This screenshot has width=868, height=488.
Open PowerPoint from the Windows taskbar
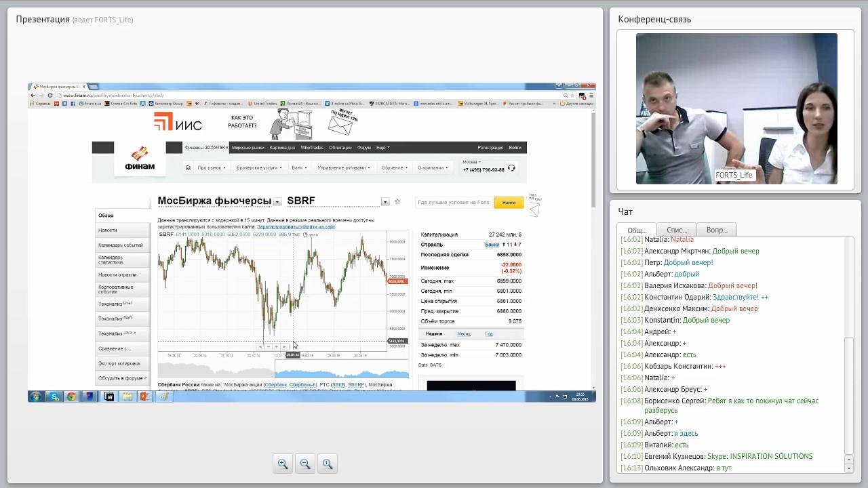coord(144,396)
